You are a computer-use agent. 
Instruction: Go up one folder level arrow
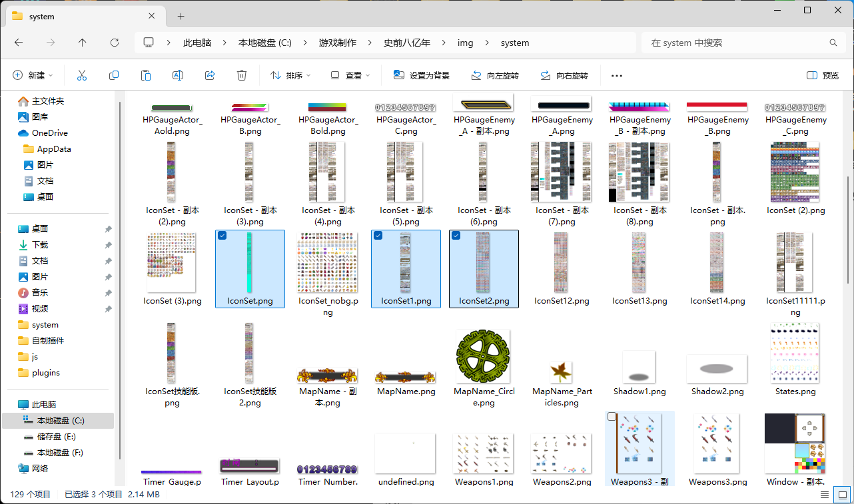coord(83,43)
